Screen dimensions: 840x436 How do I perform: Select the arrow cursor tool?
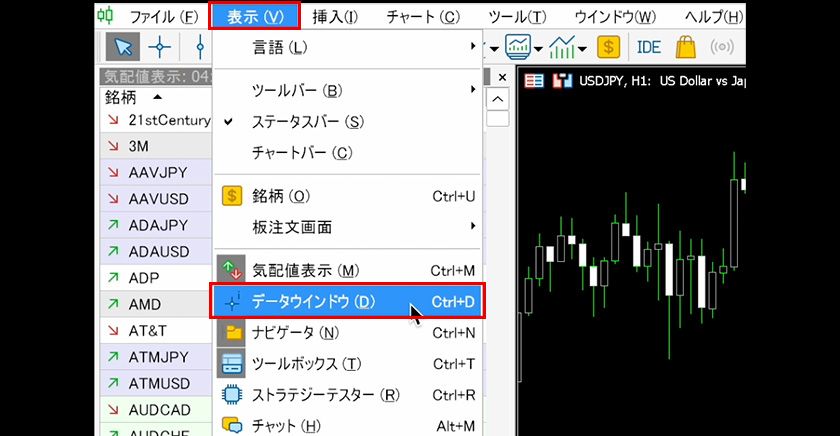pyautogui.click(x=124, y=47)
